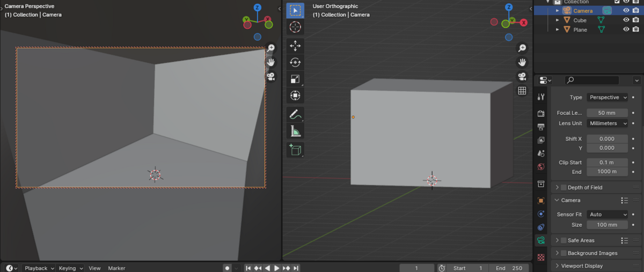Enable the Safe Areas checkbox
Viewport: 644px width, 272px height.
[563, 240]
